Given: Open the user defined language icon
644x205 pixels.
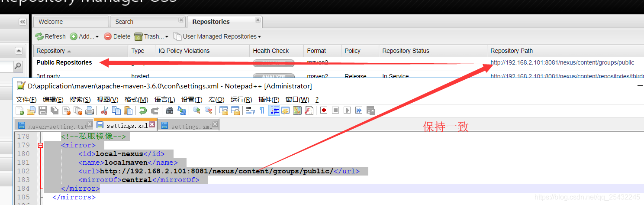Looking at the screenshot, I should point(286,111).
